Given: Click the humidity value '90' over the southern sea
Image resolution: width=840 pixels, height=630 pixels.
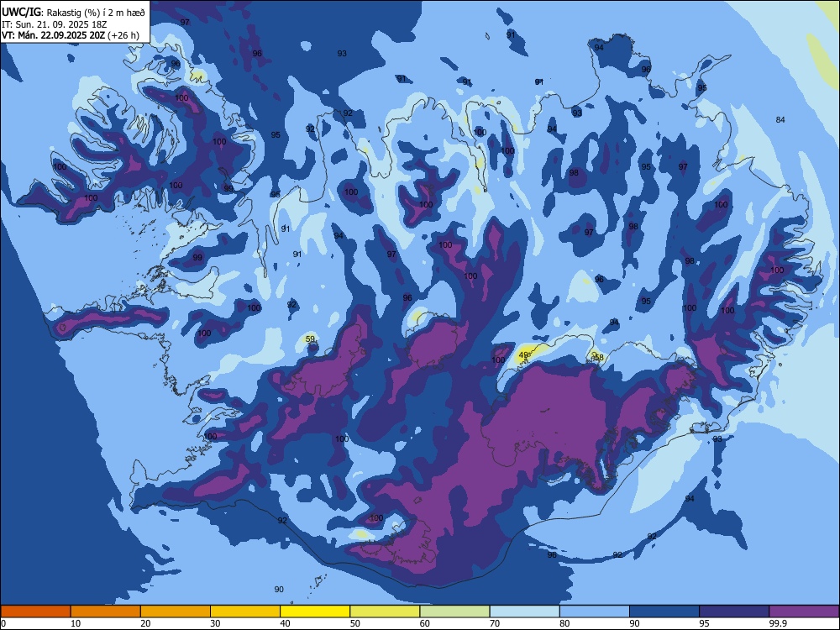Looking at the screenshot, I should tap(279, 590).
